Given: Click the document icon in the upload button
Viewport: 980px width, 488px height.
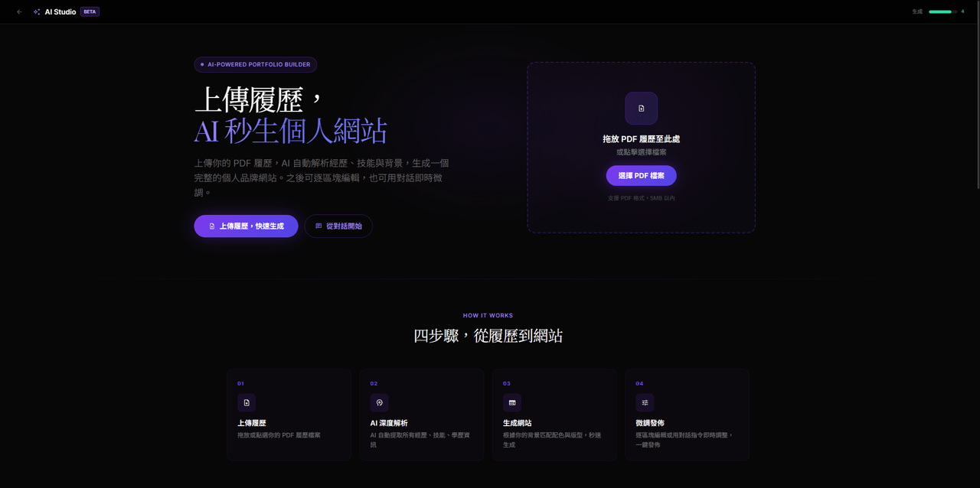Looking at the screenshot, I should point(212,226).
